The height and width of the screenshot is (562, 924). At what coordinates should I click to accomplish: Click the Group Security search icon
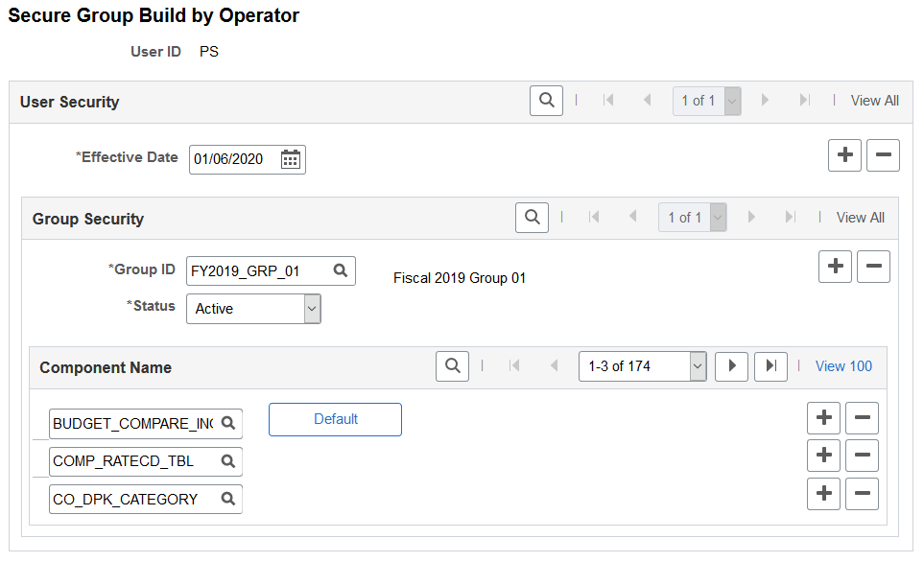[x=532, y=217]
